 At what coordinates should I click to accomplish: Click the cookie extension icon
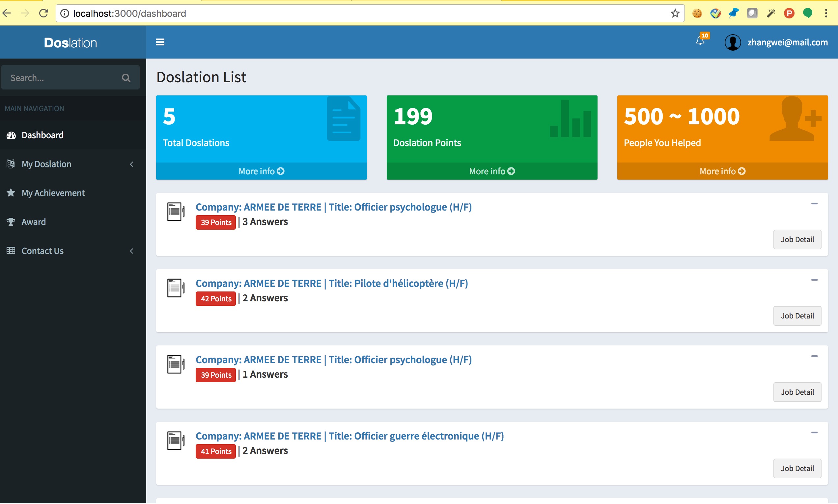click(697, 13)
